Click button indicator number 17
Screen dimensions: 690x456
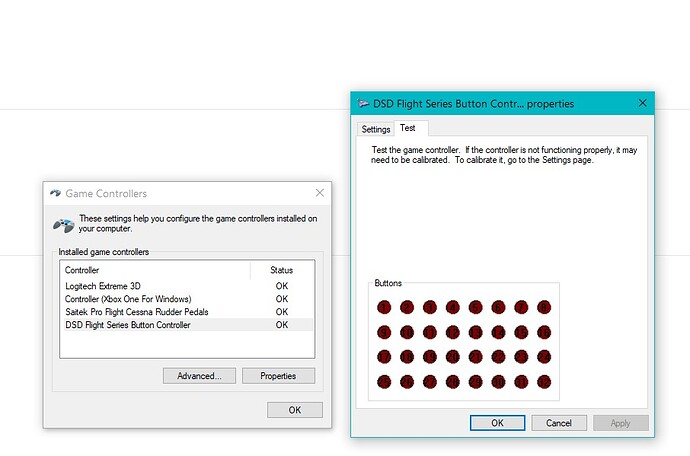pos(382,356)
